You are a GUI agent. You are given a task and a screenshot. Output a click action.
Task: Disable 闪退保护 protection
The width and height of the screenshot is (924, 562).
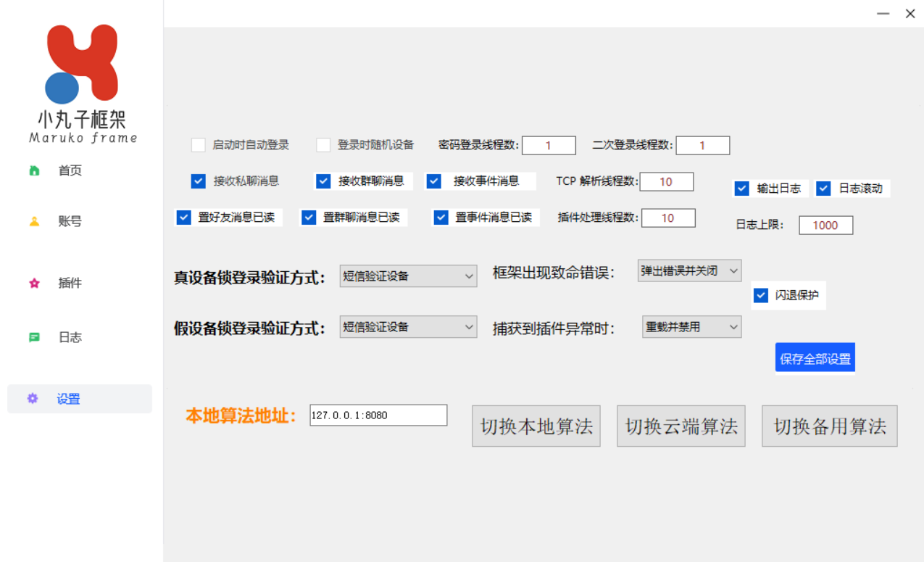(761, 294)
